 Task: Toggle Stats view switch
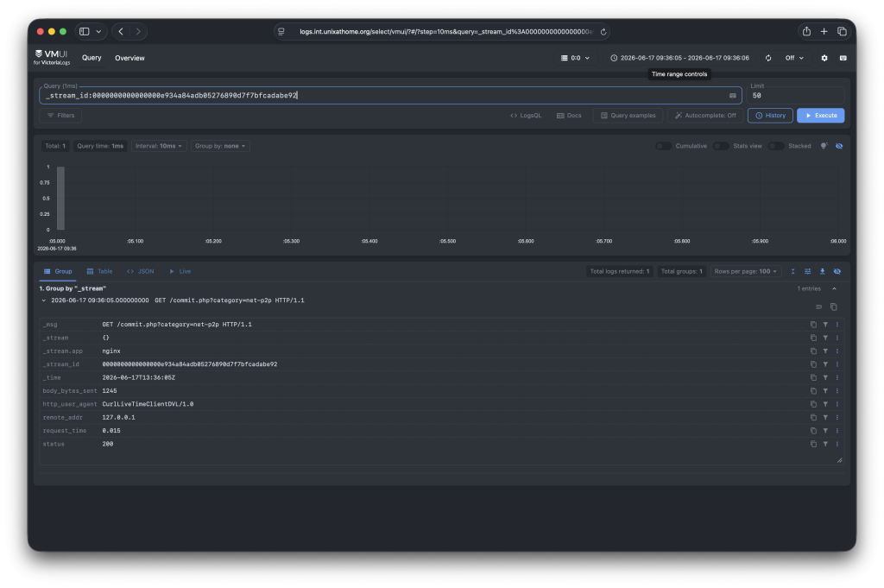click(721, 146)
